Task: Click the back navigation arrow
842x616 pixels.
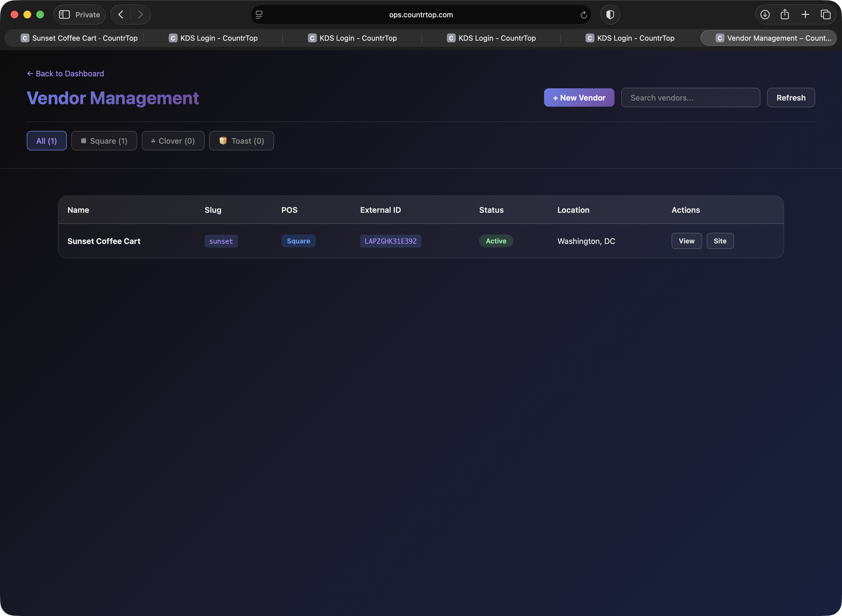Action: (x=120, y=14)
